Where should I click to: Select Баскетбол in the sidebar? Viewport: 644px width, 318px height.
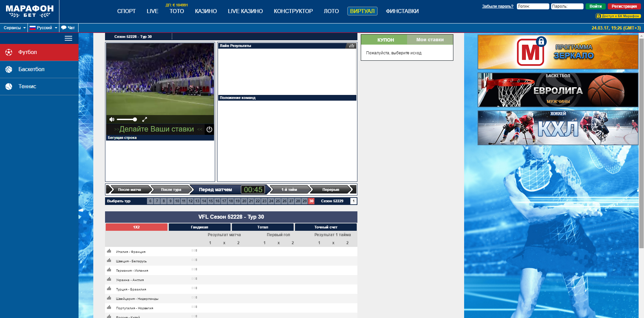point(39,69)
